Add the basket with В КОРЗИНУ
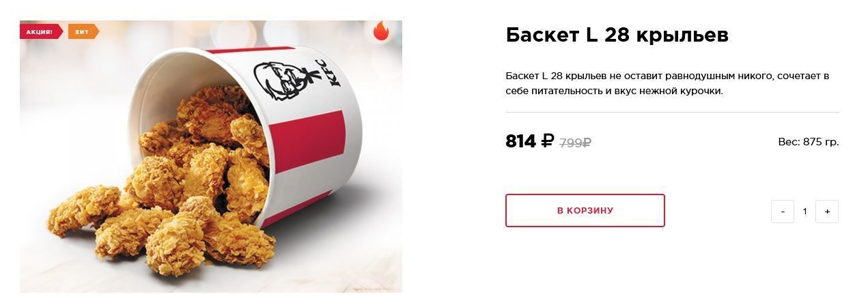 click(585, 210)
